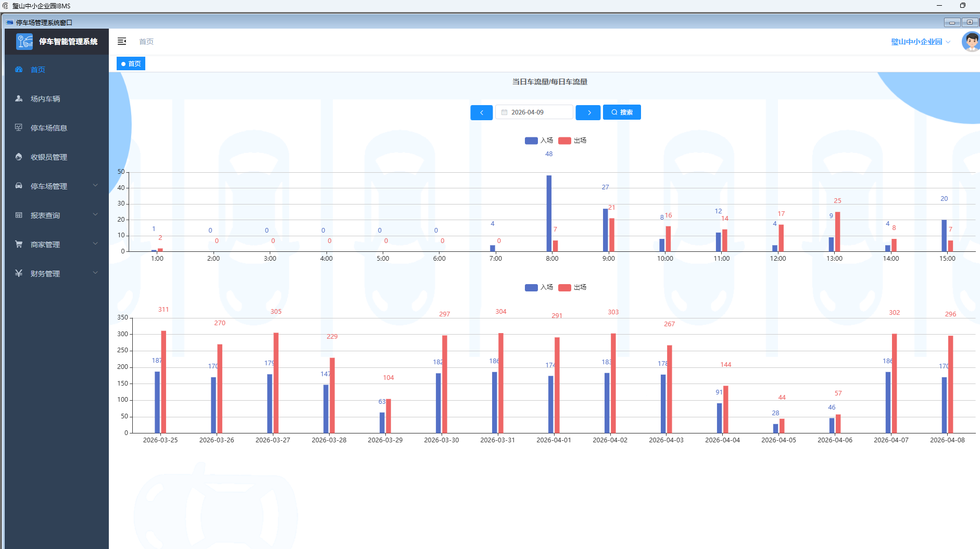
Task: Expand the 停车场管理 submenu
Action: 95,185
